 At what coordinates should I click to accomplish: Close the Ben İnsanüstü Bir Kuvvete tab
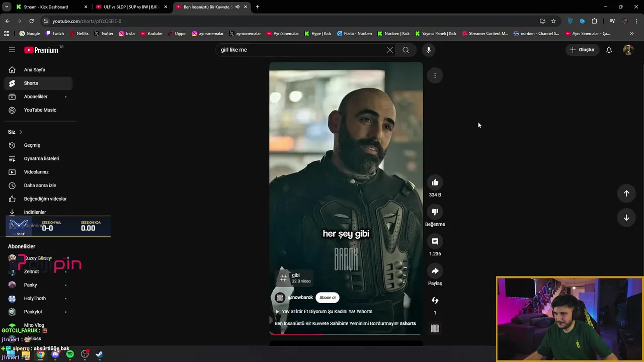(x=246, y=7)
